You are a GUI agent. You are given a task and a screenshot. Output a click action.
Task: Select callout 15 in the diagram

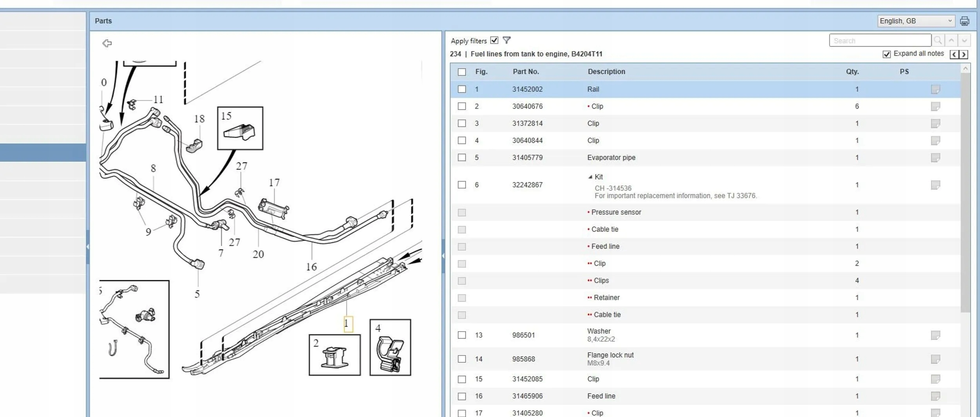pyautogui.click(x=226, y=116)
